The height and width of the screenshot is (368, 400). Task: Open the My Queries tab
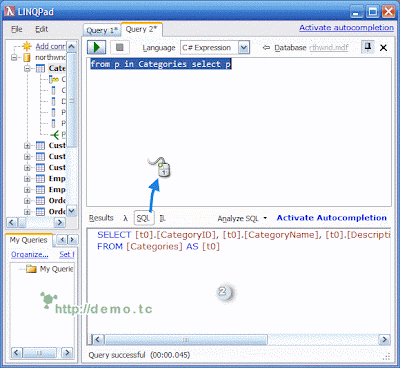28,240
